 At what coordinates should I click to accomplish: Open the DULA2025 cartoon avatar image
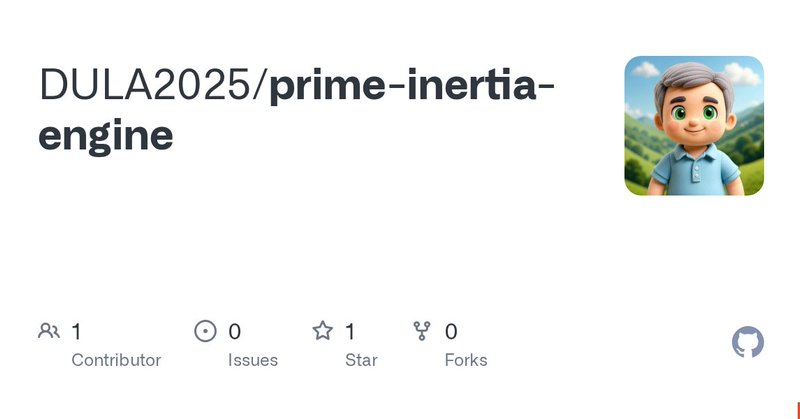694,125
